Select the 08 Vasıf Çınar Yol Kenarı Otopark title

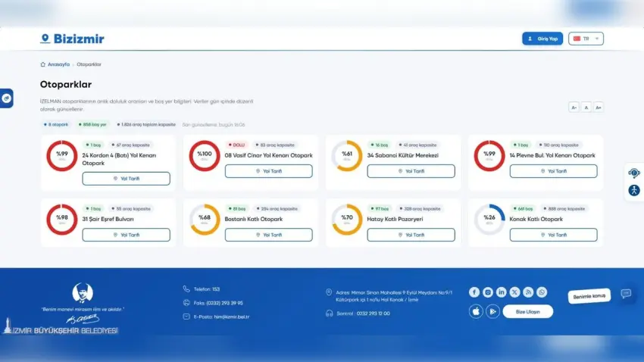tap(269, 155)
